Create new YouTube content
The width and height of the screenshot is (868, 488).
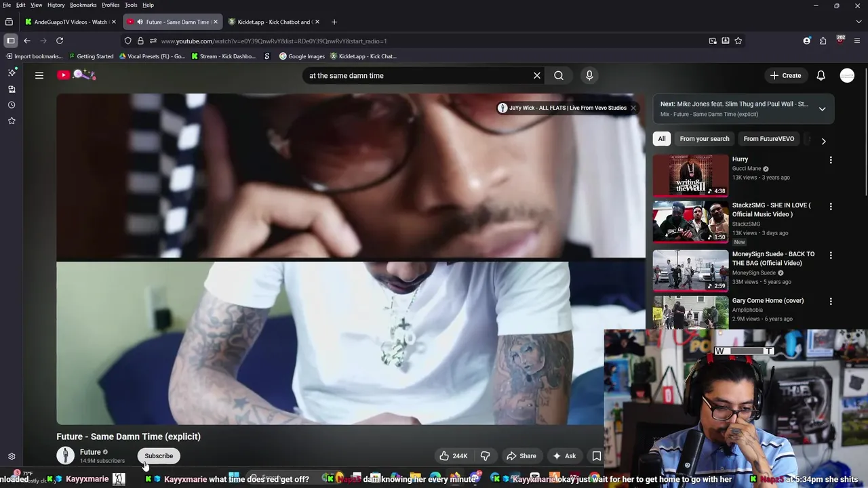785,75
